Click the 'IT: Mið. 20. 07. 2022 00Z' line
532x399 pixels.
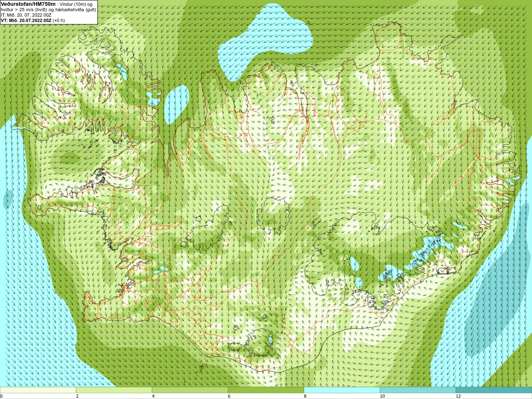[x=26, y=15]
